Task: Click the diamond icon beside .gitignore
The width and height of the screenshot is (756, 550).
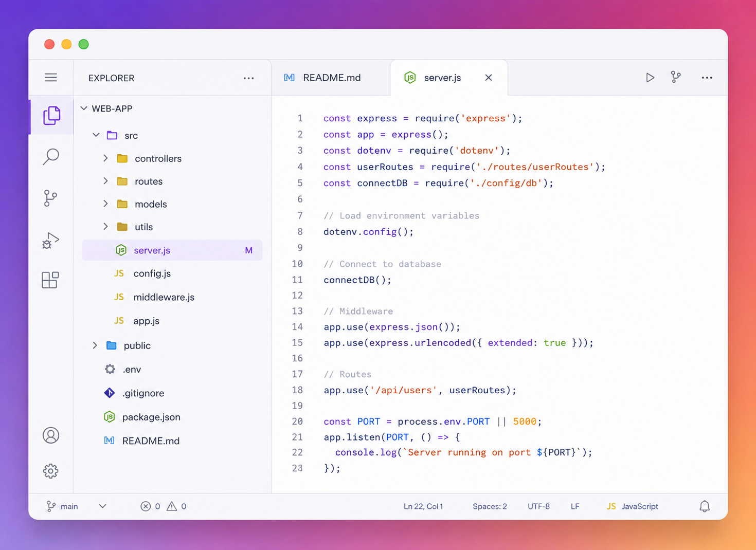Action: point(110,393)
